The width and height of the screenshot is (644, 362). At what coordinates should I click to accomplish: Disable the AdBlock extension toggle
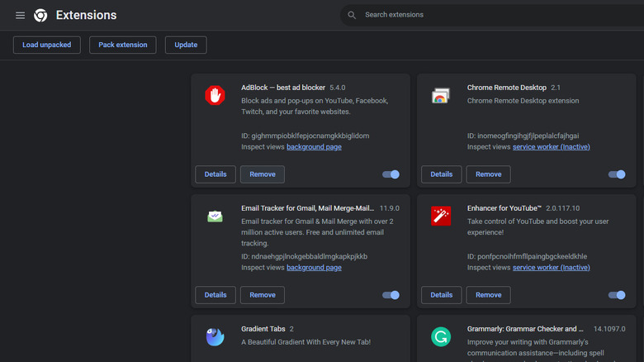click(391, 174)
